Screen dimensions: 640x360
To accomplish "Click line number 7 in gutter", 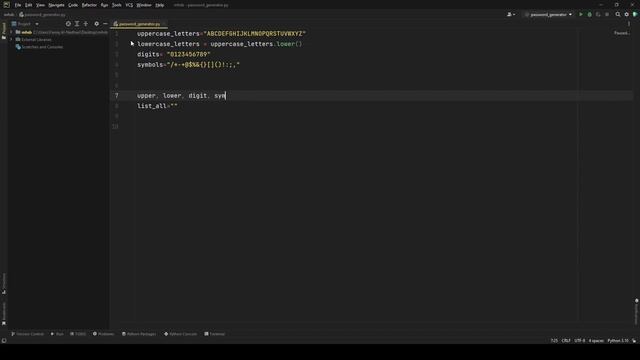I will click(116, 96).
